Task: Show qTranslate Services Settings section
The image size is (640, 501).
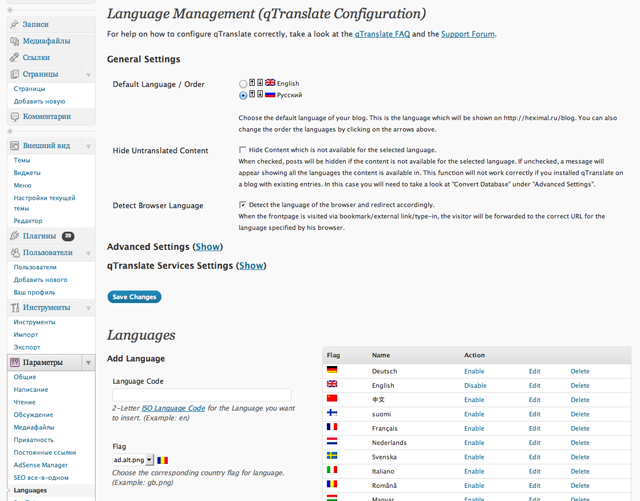Action: pos(251,265)
